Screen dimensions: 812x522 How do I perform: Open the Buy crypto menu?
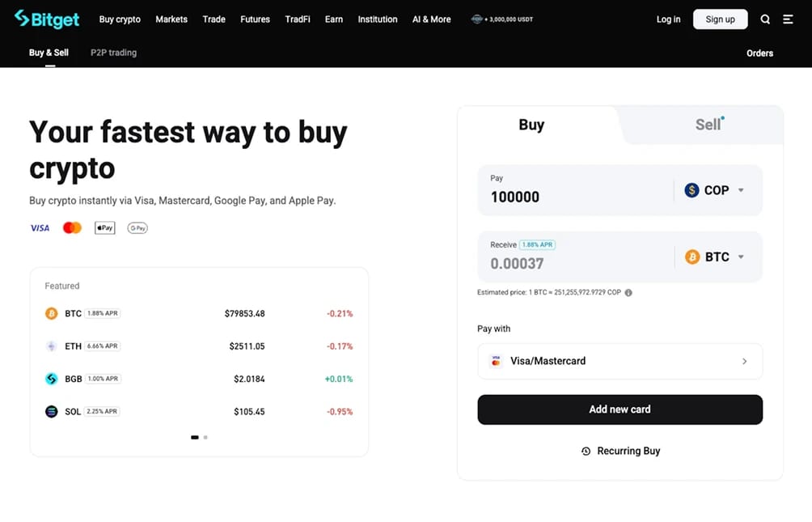(120, 19)
